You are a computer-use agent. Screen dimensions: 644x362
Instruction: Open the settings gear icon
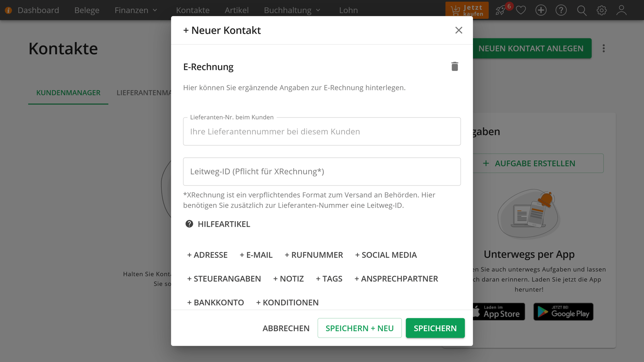[601, 10]
